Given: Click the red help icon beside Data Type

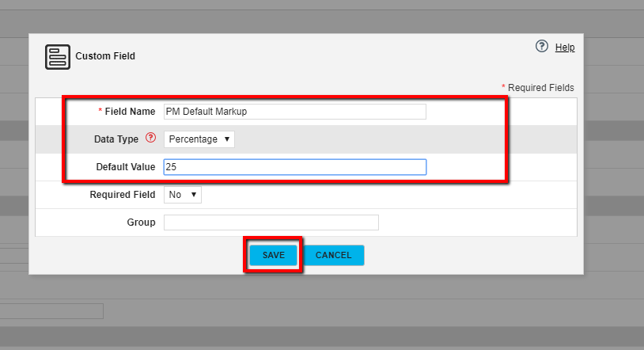Looking at the screenshot, I should pos(151,139).
